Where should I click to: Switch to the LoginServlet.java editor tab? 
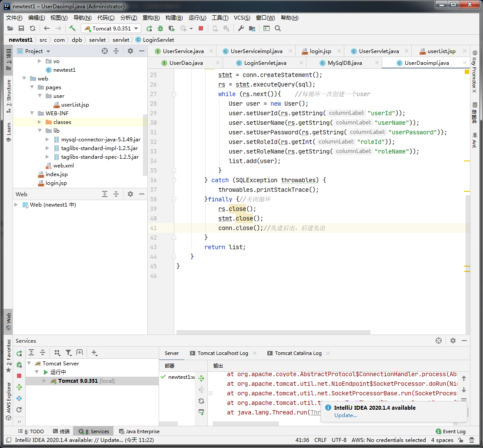265,63
